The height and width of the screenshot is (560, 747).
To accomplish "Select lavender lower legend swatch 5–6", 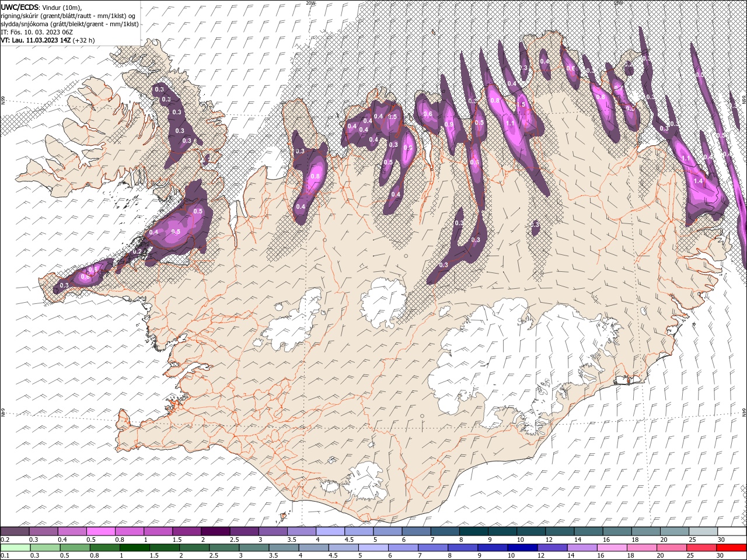I will (373, 548).
